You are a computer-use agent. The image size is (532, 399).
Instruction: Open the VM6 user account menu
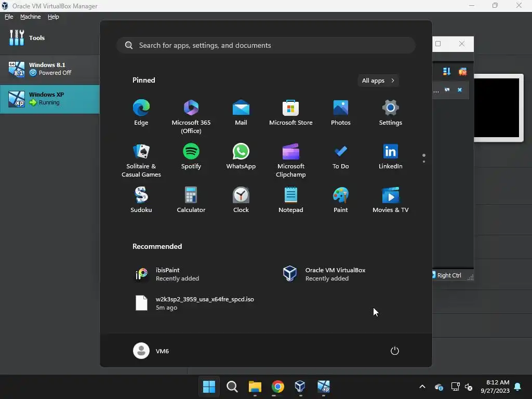[151, 351]
